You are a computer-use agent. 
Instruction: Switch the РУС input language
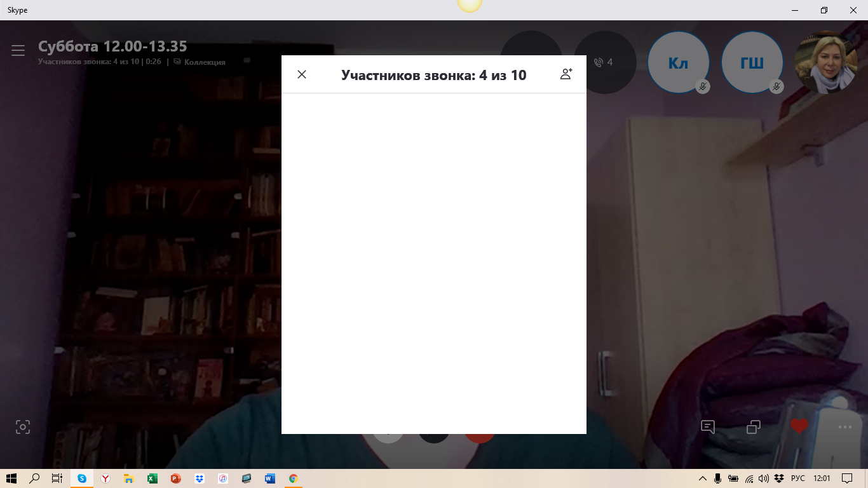point(797,478)
